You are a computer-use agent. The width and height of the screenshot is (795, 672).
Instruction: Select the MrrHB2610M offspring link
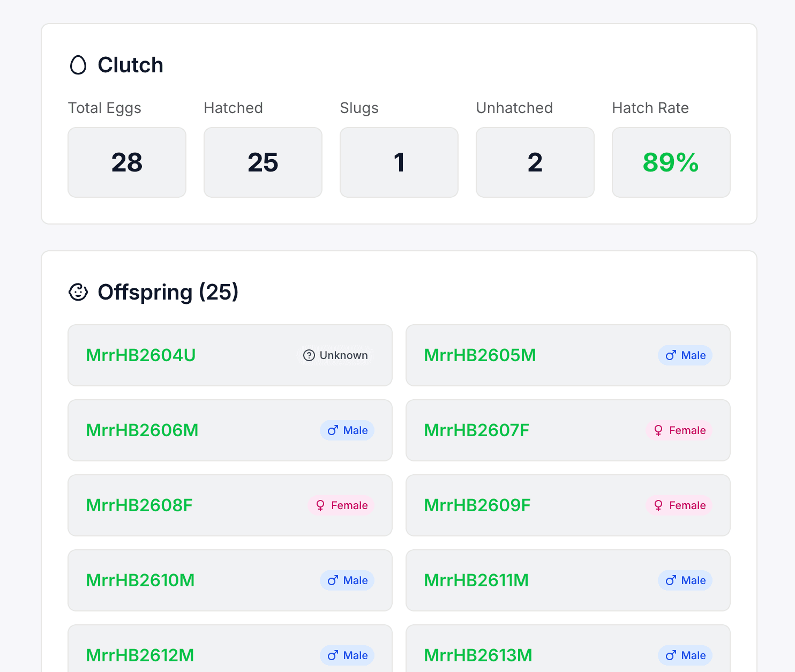[x=140, y=580]
